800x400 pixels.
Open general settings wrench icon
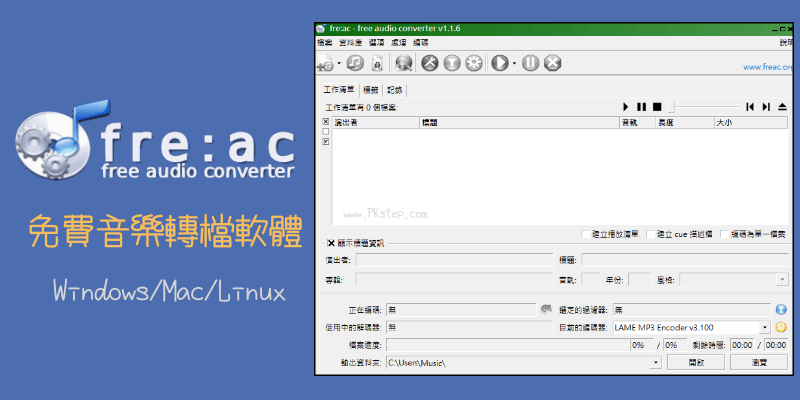pyautogui.click(x=430, y=63)
